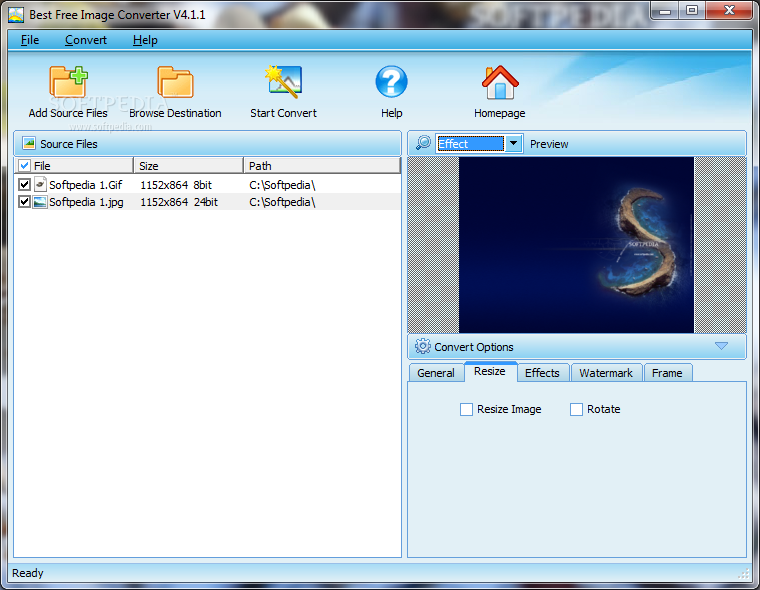Click the window resize grip in status bar
Viewport: 760px width, 590px height.
coord(744,574)
